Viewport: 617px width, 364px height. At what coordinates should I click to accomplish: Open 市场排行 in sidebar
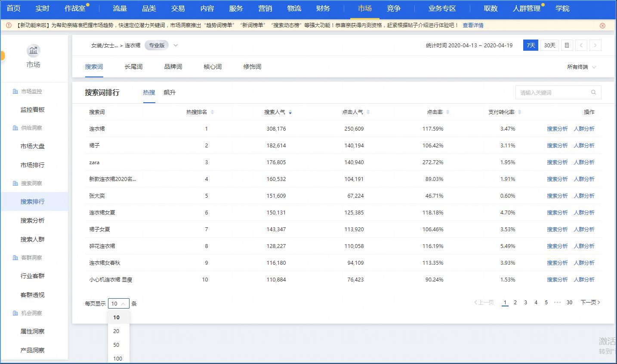coord(33,165)
